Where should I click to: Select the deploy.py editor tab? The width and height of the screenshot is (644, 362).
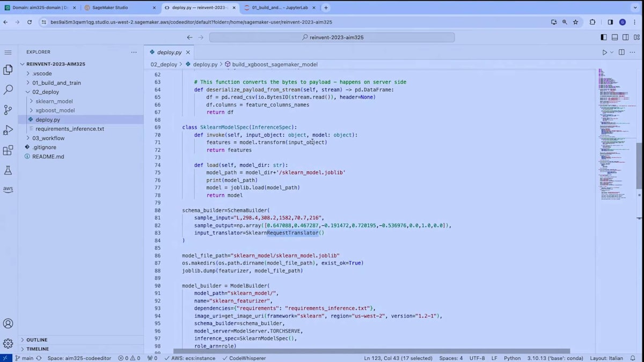point(169,53)
